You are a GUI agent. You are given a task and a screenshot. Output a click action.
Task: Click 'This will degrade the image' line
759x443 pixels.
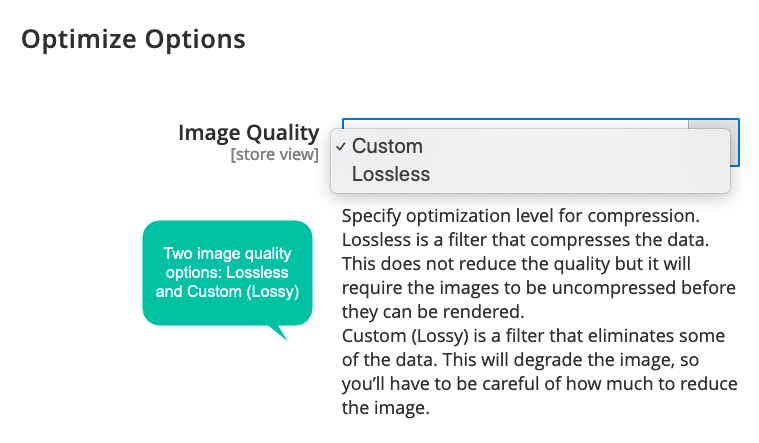coord(520,360)
